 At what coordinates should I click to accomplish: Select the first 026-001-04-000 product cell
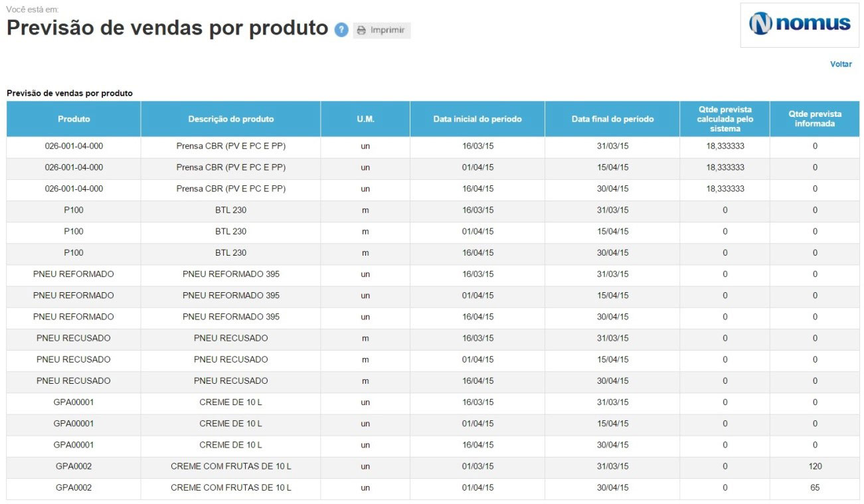(74, 146)
